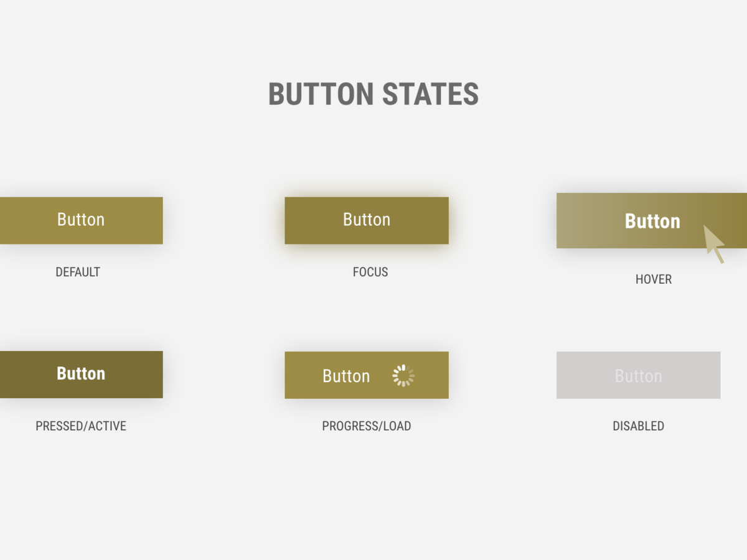Select the FOCUS caption label
This screenshot has height=560, width=747.
[x=370, y=272]
